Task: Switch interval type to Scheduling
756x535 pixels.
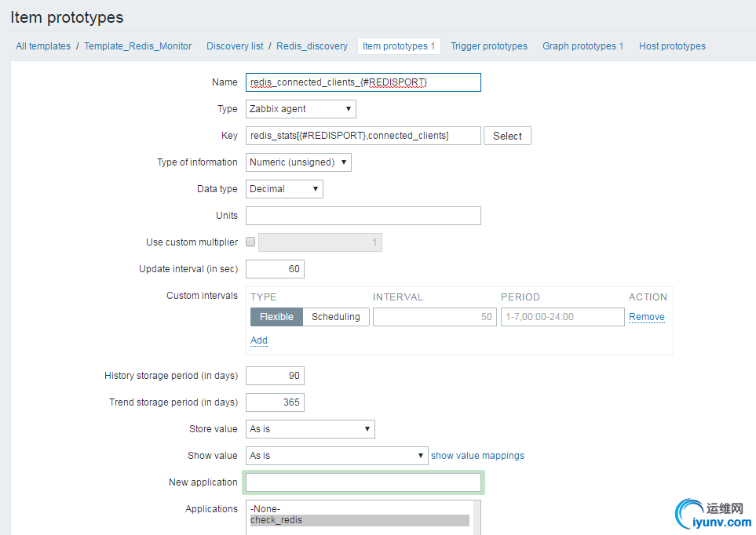Action: pyautogui.click(x=335, y=317)
